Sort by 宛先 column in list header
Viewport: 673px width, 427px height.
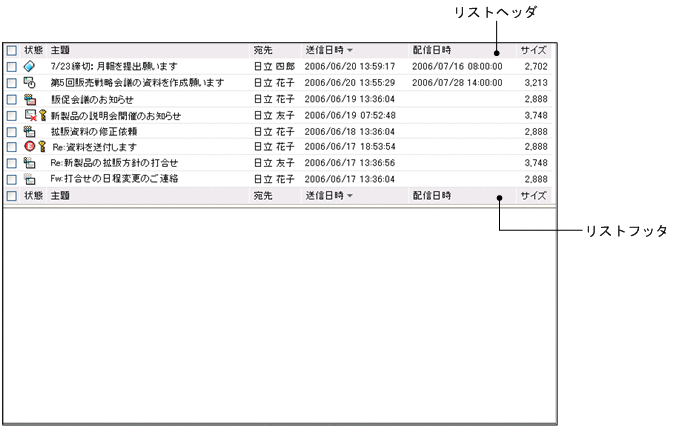point(263,50)
